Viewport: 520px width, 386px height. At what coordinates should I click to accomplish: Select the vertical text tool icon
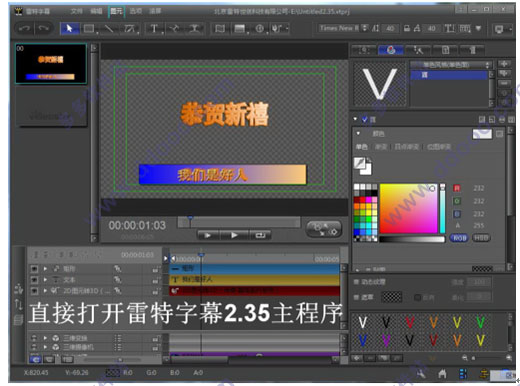(x=195, y=29)
